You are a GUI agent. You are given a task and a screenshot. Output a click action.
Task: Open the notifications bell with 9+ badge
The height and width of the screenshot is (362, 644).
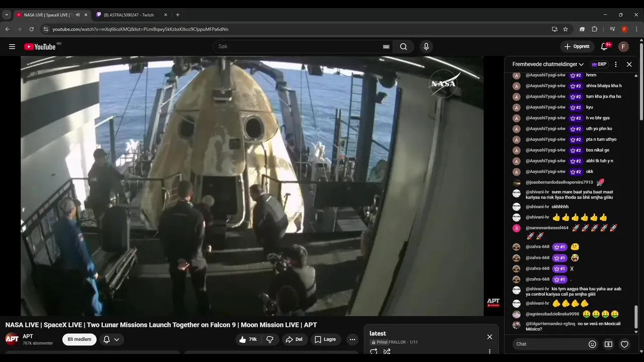click(604, 47)
